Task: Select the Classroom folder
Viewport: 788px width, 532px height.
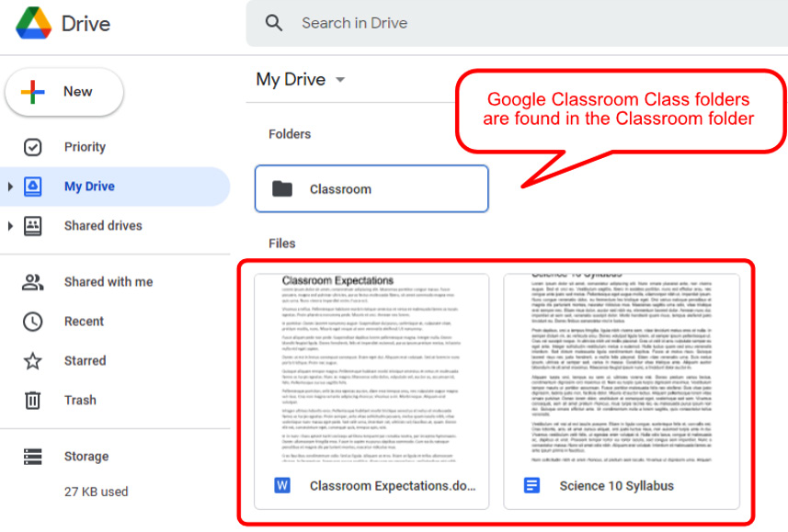Action: tap(371, 189)
